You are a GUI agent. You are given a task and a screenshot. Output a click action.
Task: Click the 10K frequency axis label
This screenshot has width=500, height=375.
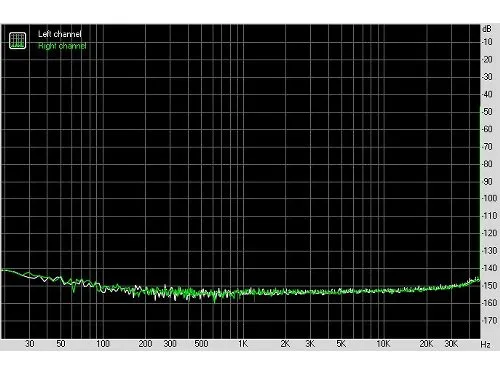tap(383, 344)
